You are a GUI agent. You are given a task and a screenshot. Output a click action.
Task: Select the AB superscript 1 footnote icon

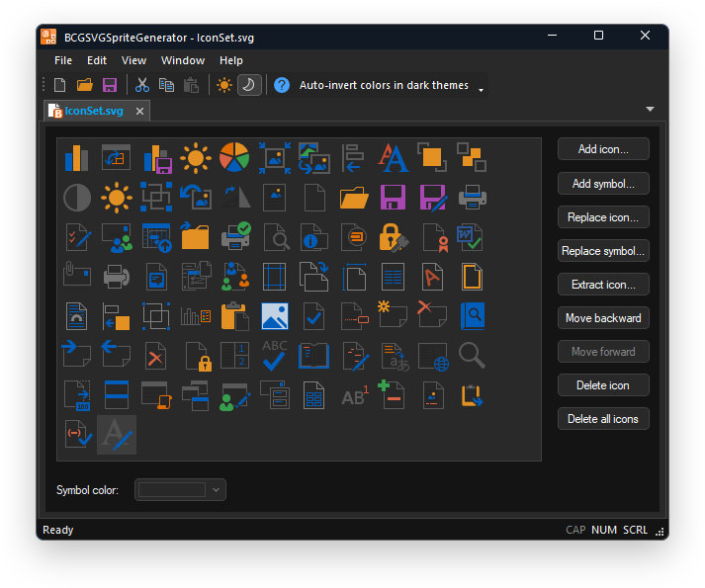click(355, 395)
